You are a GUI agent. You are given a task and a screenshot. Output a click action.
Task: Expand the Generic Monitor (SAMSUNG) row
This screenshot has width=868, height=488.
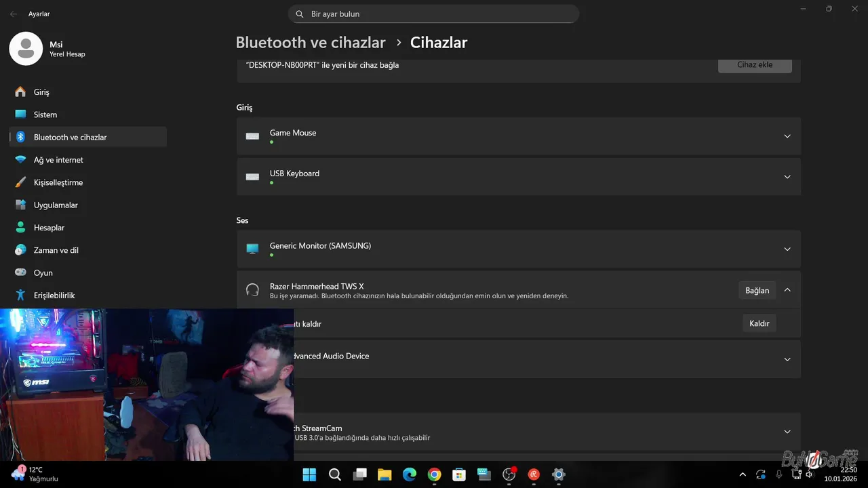(x=787, y=249)
